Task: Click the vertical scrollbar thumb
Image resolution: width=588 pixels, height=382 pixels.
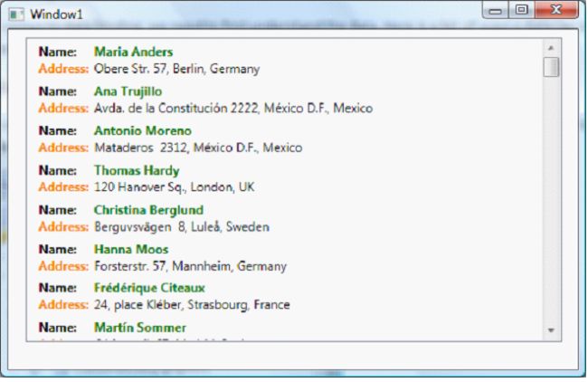Action: tap(551, 67)
